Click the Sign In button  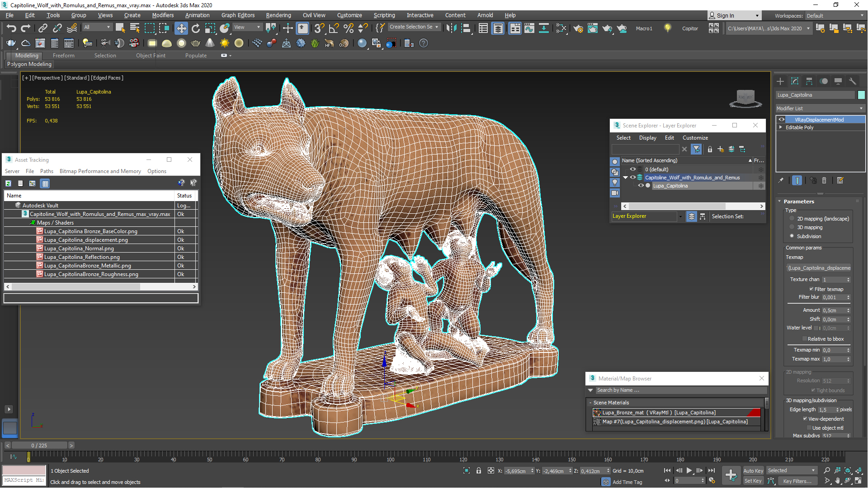[x=734, y=15]
